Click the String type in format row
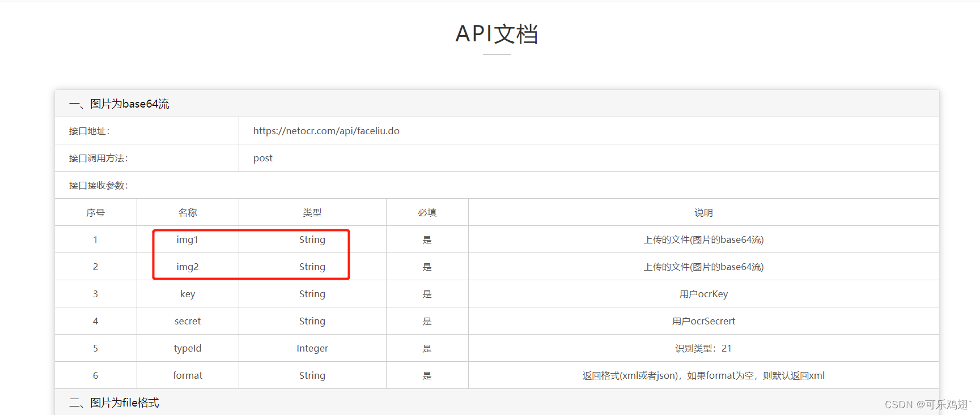The width and height of the screenshot is (980, 415). coord(312,375)
